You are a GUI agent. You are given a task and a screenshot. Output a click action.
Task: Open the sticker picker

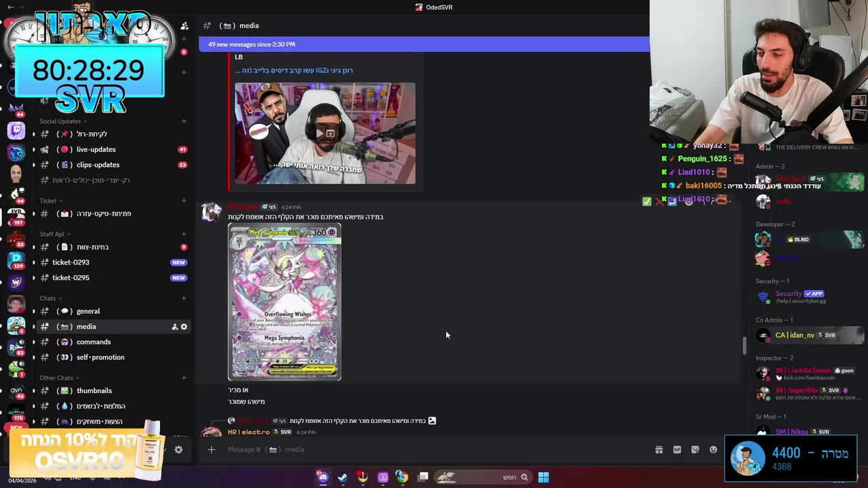click(695, 449)
